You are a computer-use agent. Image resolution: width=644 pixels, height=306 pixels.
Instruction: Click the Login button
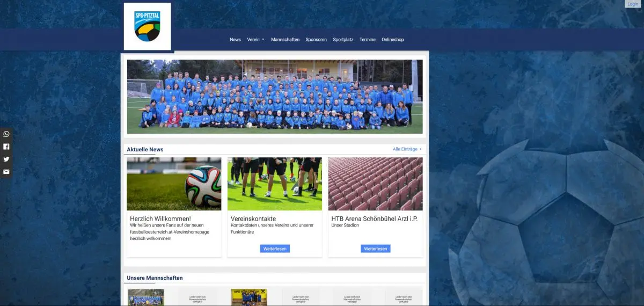[x=633, y=4]
